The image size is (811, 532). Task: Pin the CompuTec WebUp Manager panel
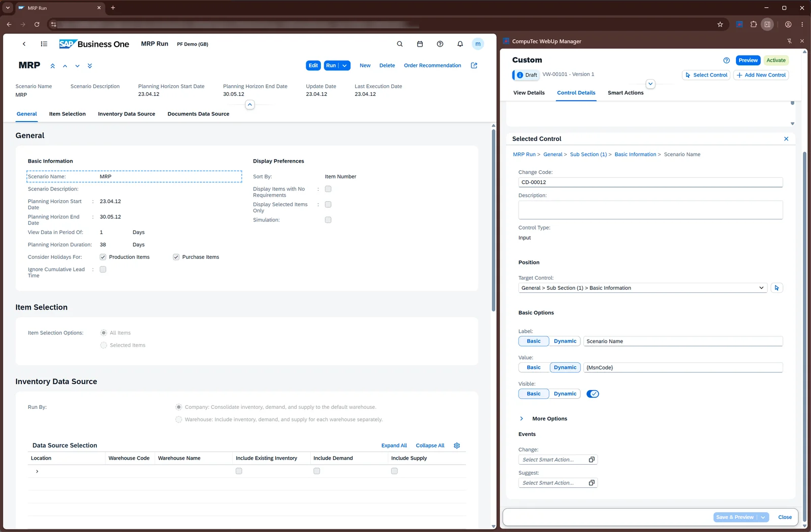[789, 41]
